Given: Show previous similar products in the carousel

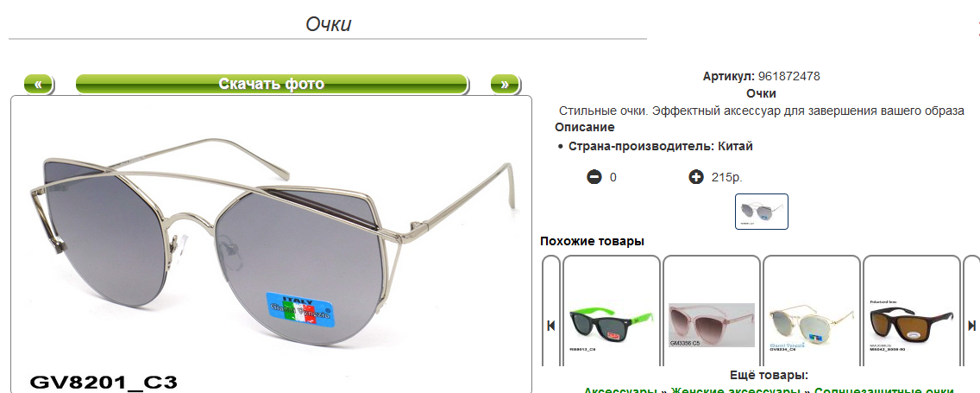Looking at the screenshot, I should [550, 326].
